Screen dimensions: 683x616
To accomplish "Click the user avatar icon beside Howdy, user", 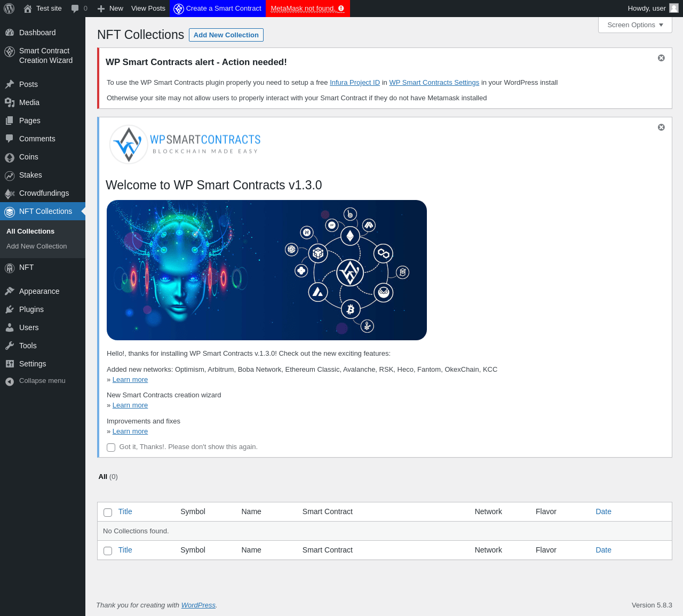I will (674, 8).
